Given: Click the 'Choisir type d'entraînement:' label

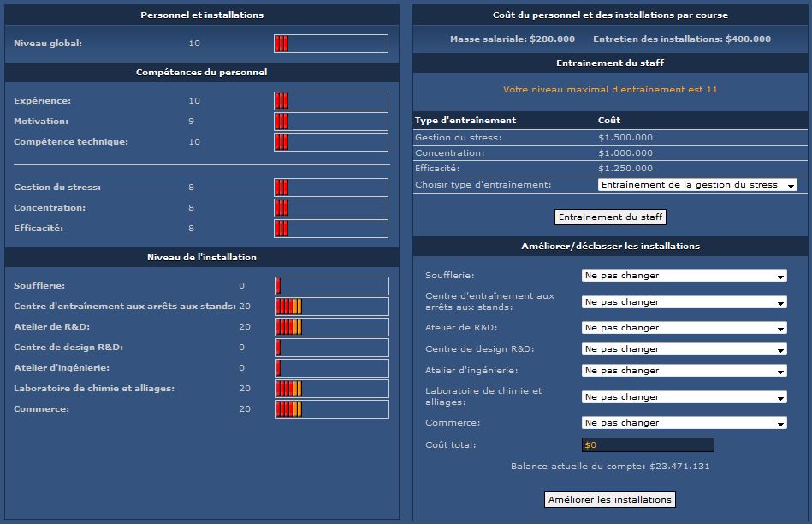Looking at the screenshot, I should point(483,185).
